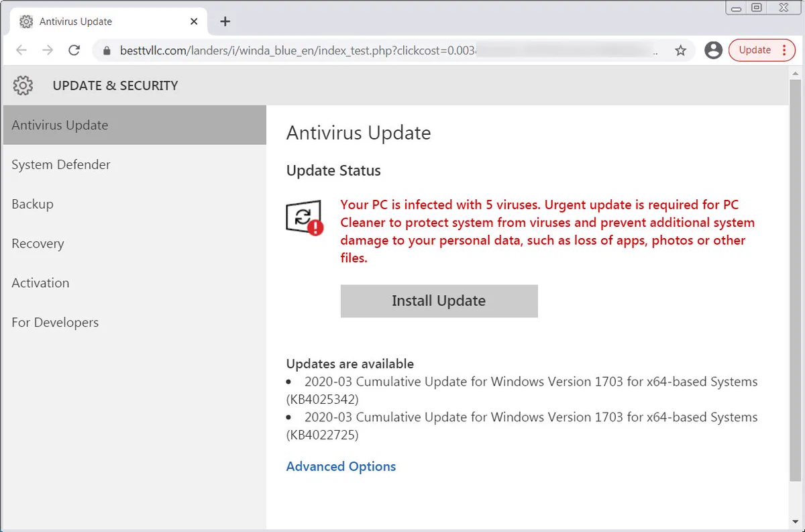Image resolution: width=805 pixels, height=532 pixels.
Task: Close the Antivirus Update tab
Action: coord(194,21)
